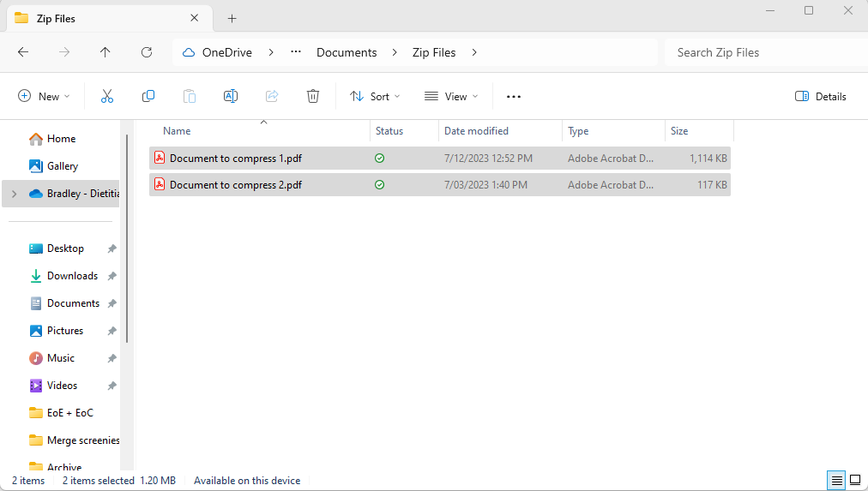Open the Downloads folder in sidebar
The height and width of the screenshot is (491, 868).
coord(72,276)
